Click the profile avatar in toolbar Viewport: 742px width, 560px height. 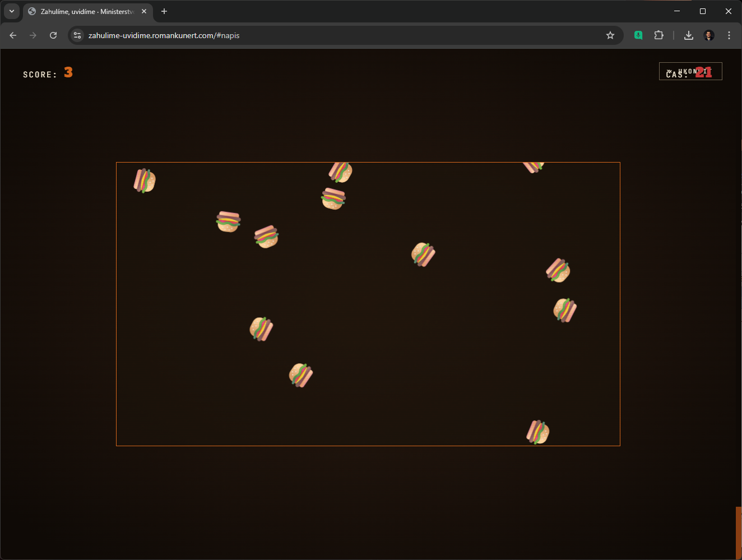709,35
